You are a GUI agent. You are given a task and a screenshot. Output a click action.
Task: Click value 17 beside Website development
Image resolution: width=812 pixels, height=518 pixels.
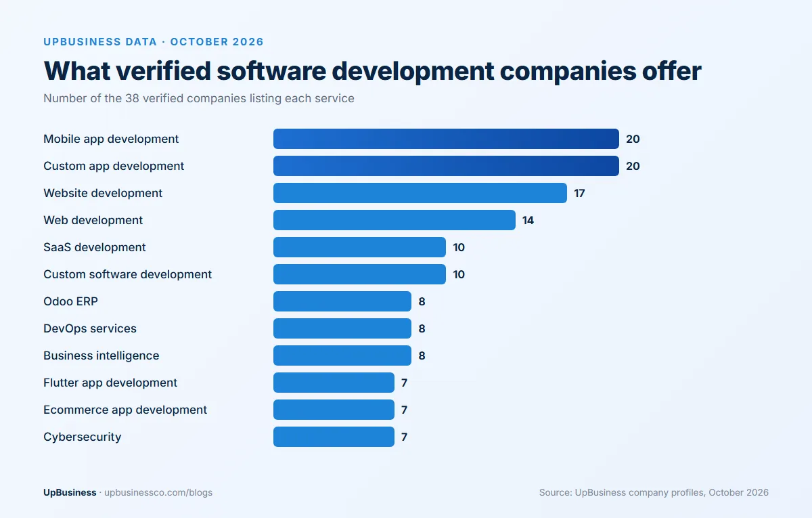pyautogui.click(x=579, y=193)
